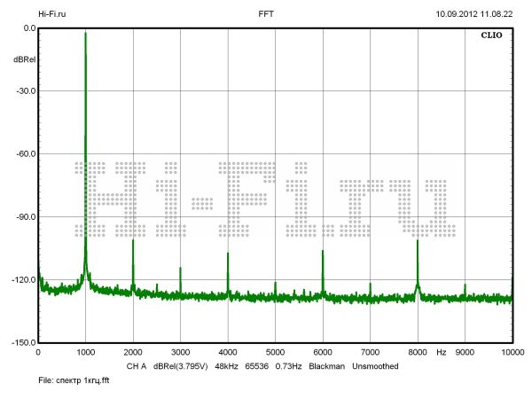Viewport: 532px width, 399px height.
Task: Click the dBRel(3.795V) reference text
Action: click(x=181, y=366)
